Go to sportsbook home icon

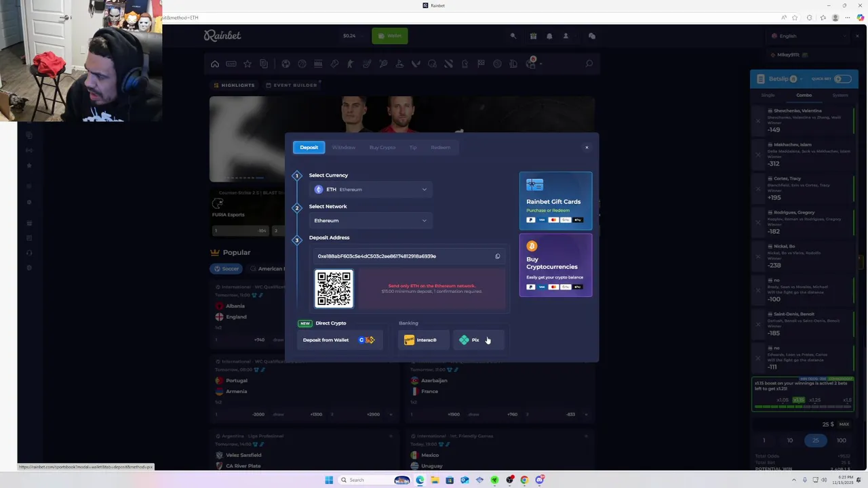[x=215, y=64]
